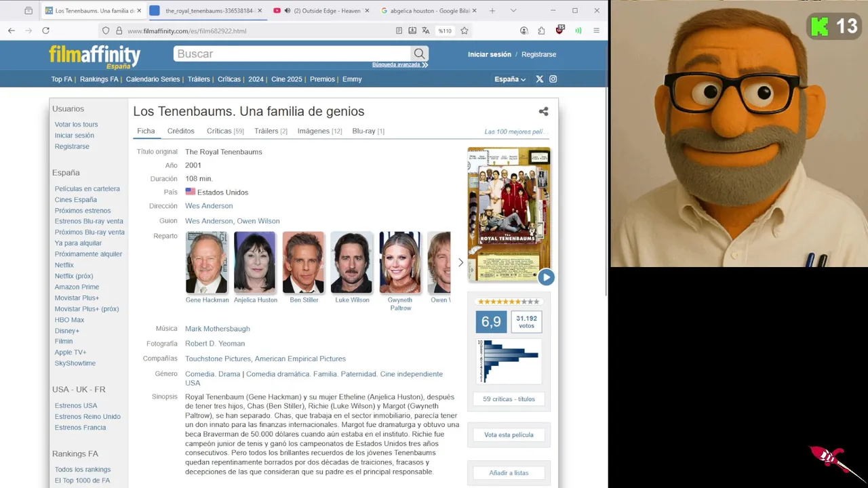868x488 pixels.
Task: Click the uBlock shield extension icon
Action: pyautogui.click(x=559, y=30)
